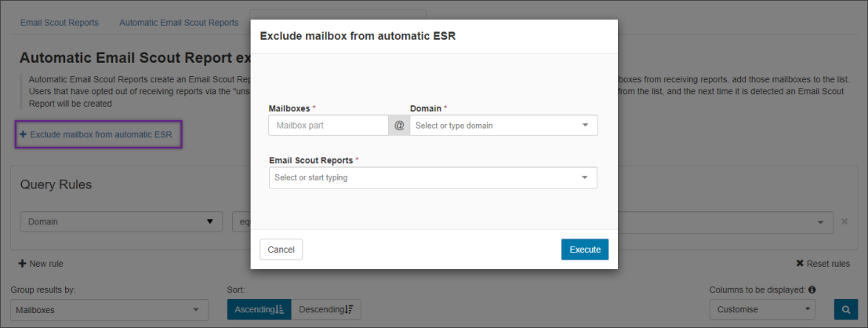
Task: Expand the Email Scout Reports dropdown
Action: click(x=433, y=178)
